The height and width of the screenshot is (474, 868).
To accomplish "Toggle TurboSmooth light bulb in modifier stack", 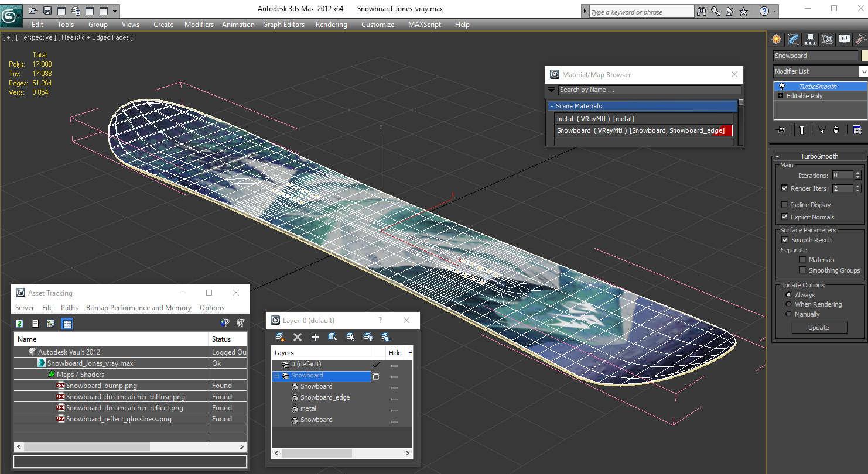I will [x=781, y=86].
